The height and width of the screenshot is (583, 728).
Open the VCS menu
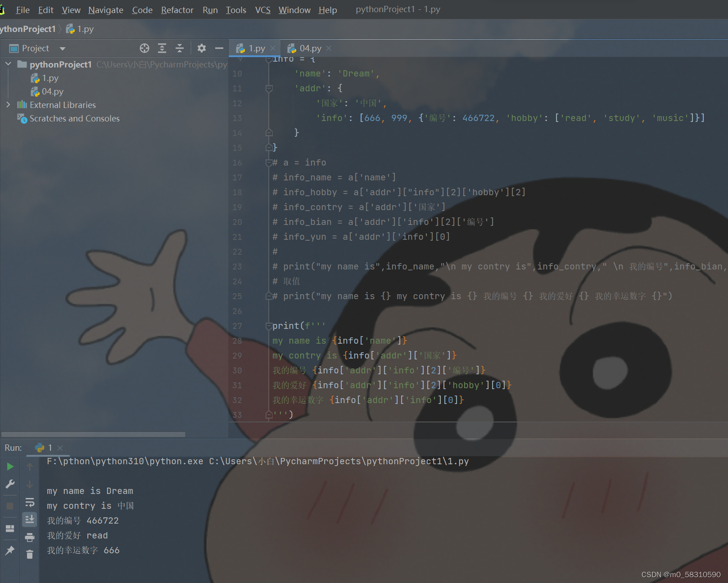pyautogui.click(x=262, y=10)
